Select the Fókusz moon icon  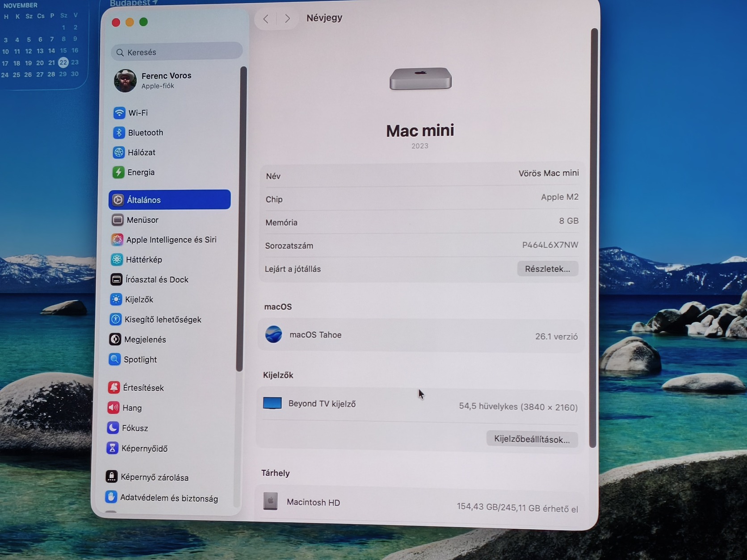point(113,428)
